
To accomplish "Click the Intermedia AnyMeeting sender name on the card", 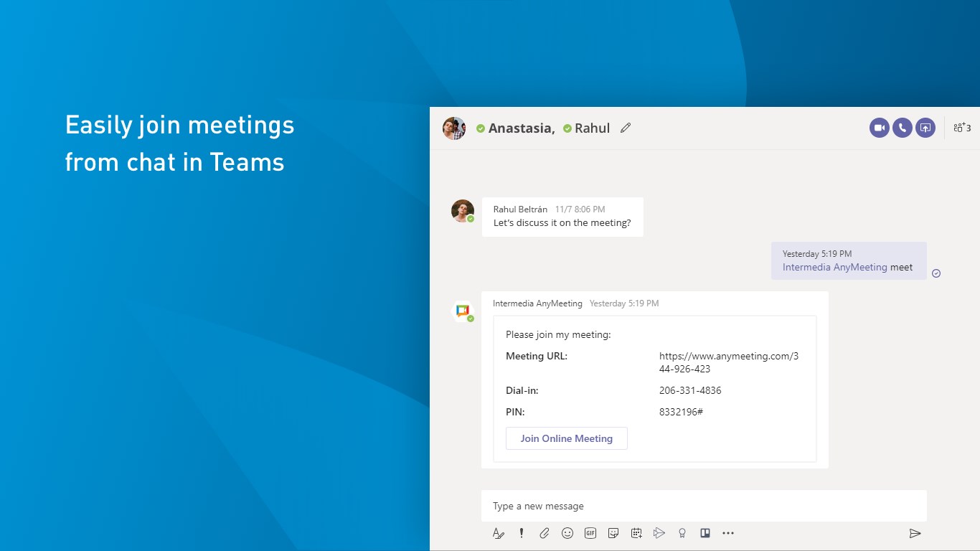I will (x=537, y=303).
